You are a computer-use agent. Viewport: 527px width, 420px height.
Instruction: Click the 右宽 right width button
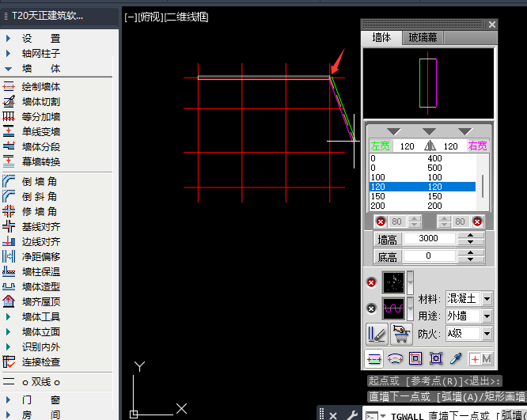478,146
